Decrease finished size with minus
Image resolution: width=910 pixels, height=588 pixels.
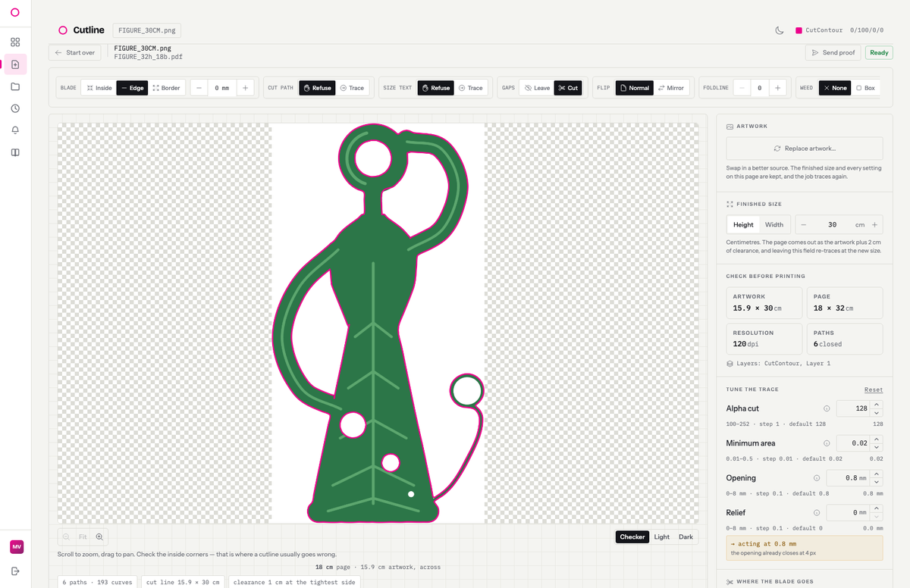tap(804, 225)
